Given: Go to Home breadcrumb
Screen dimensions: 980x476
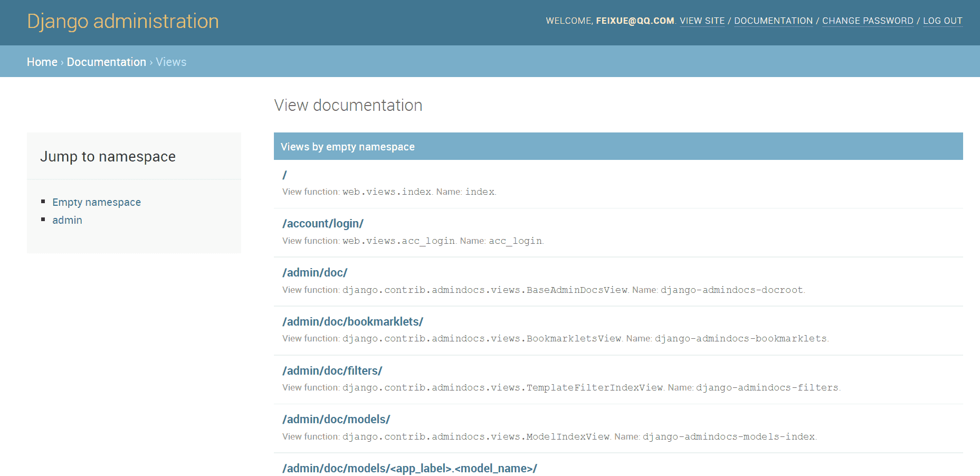Looking at the screenshot, I should coord(42,62).
